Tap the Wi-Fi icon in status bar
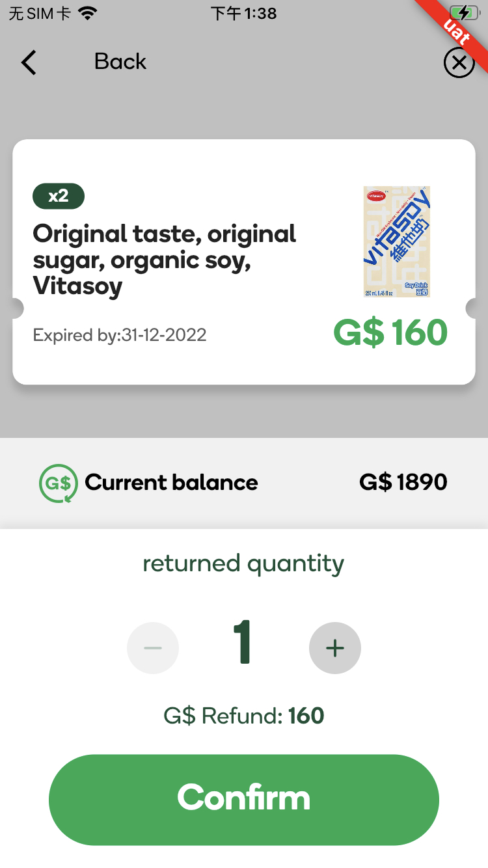This screenshot has width=488, height=868. [87, 13]
